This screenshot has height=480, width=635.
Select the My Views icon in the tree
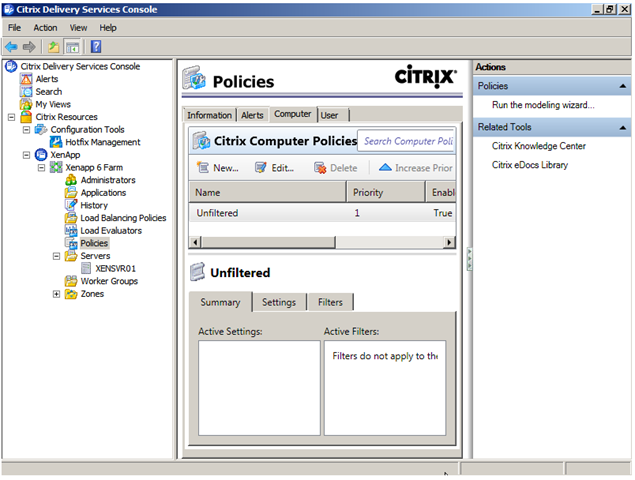click(26, 104)
